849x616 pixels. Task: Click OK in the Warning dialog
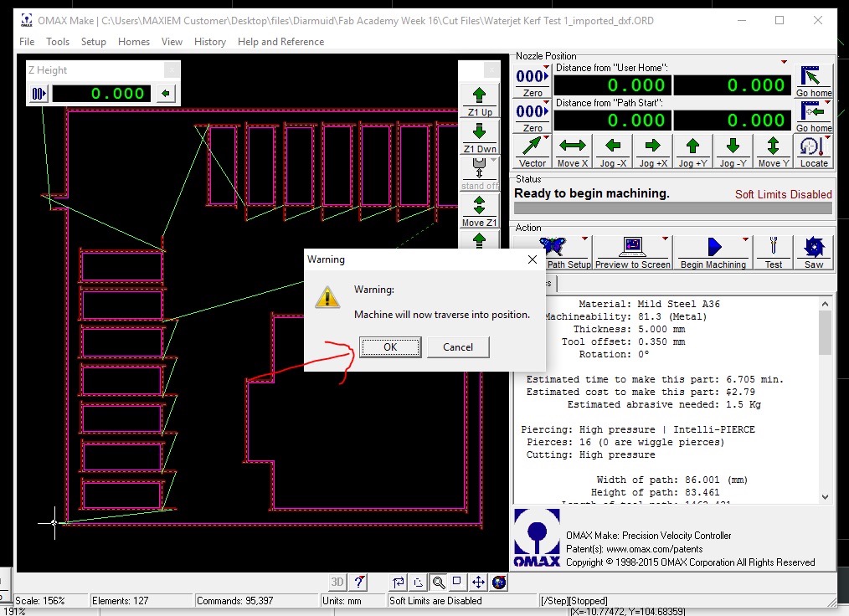390,347
